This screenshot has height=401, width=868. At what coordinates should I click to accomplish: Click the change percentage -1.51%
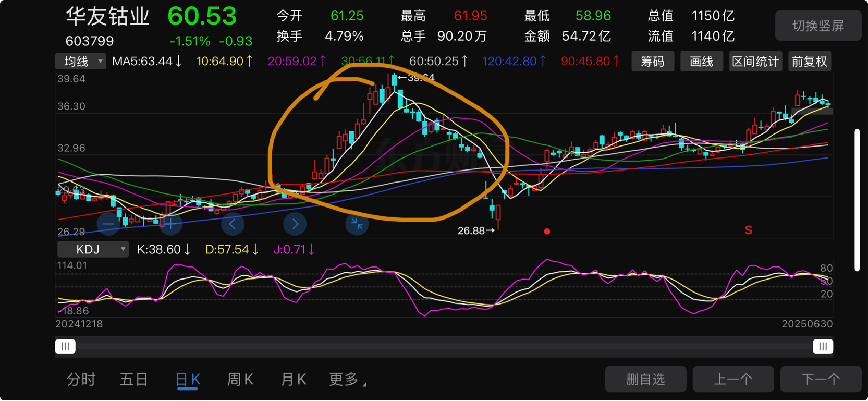click(x=190, y=41)
